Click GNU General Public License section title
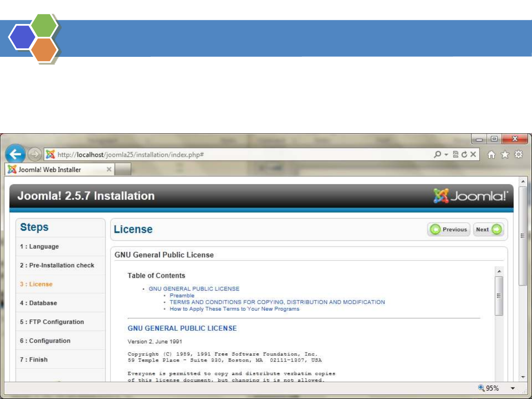Viewport: 532px width, 399px height. pos(164,255)
